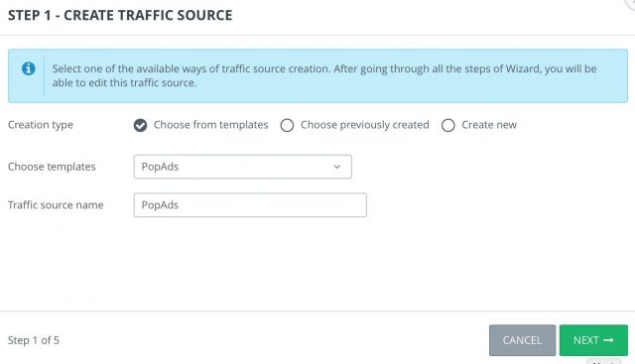Click the Step 1 of 5 text
This screenshot has width=635, height=364.
click(34, 340)
